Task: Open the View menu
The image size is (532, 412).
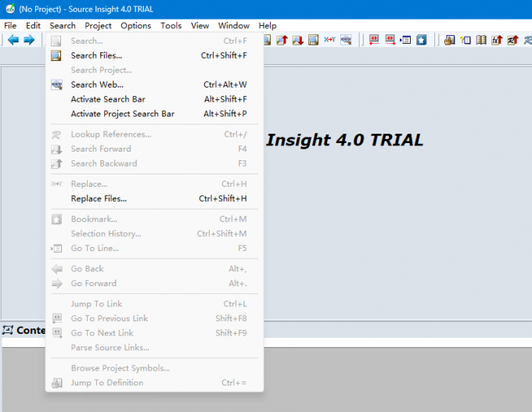Action: tap(199, 26)
